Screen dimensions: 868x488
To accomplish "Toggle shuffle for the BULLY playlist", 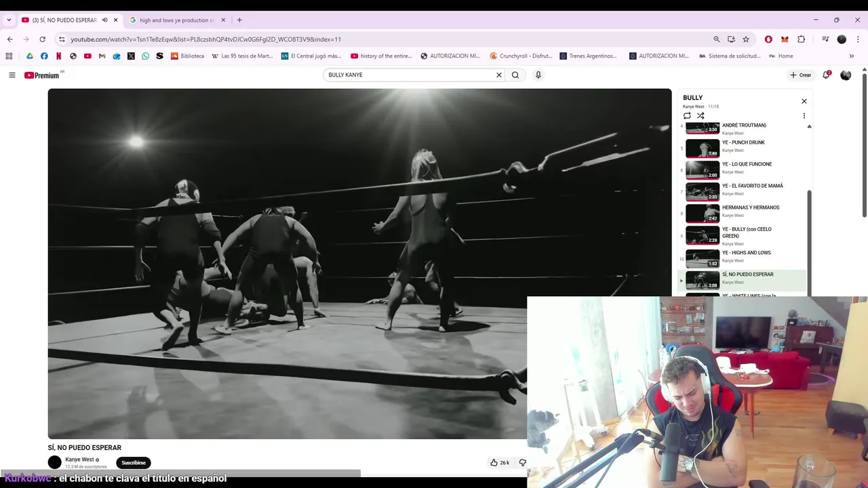I will pos(701,116).
